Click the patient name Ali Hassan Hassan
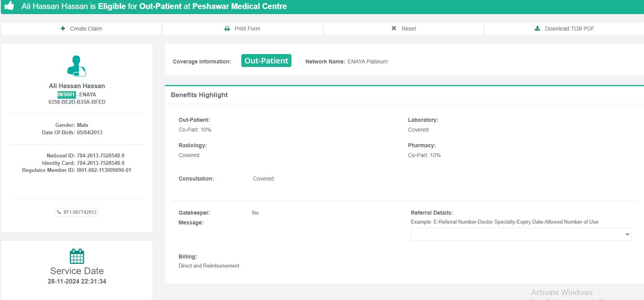Screen dimensions: 644x300 coord(77,86)
